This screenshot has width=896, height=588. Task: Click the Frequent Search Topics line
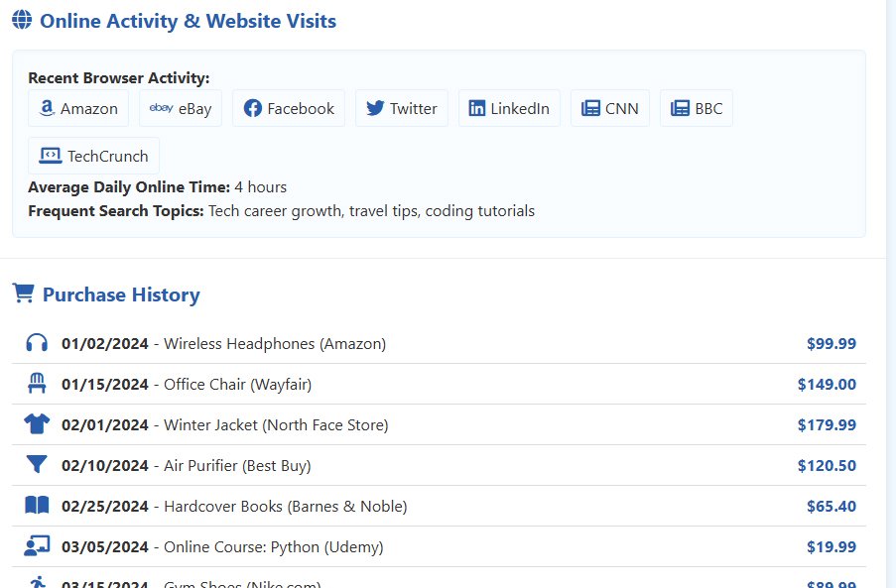281,211
